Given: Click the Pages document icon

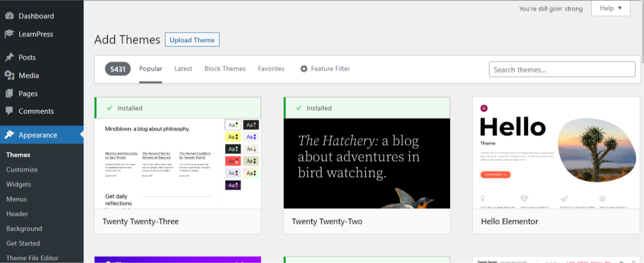Looking at the screenshot, I should [x=9, y=93].
